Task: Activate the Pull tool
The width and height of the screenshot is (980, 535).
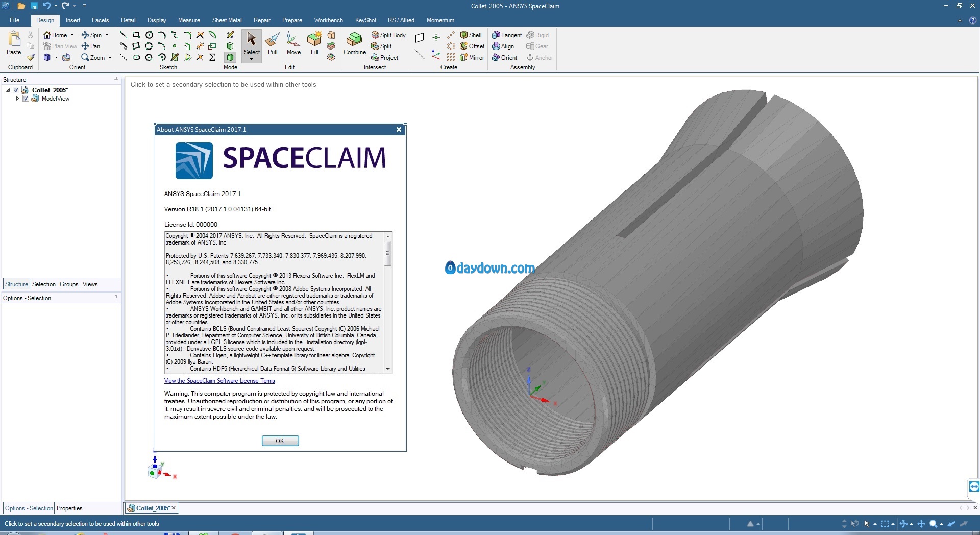Action: pyautogui.click(x=273, y=43)
